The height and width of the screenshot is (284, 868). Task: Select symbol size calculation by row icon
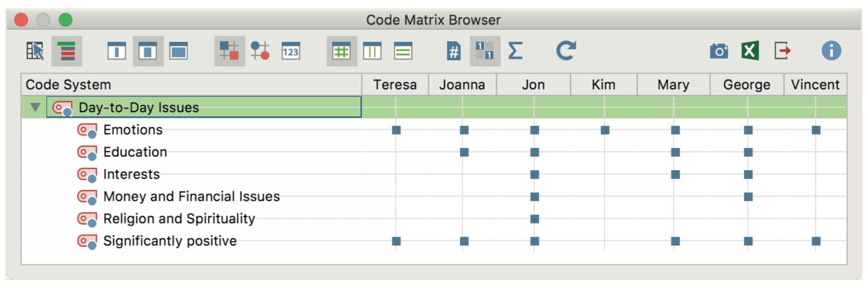(403, 51)
